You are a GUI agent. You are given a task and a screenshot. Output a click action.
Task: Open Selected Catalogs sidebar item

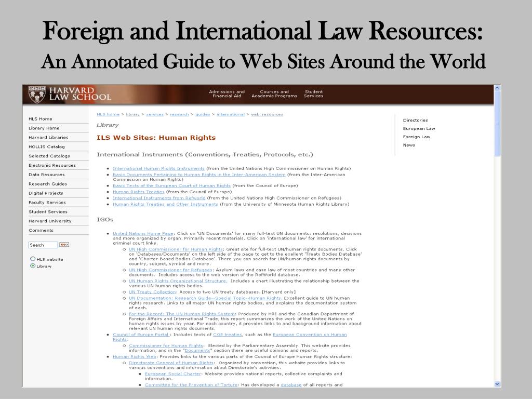[49, 156]
